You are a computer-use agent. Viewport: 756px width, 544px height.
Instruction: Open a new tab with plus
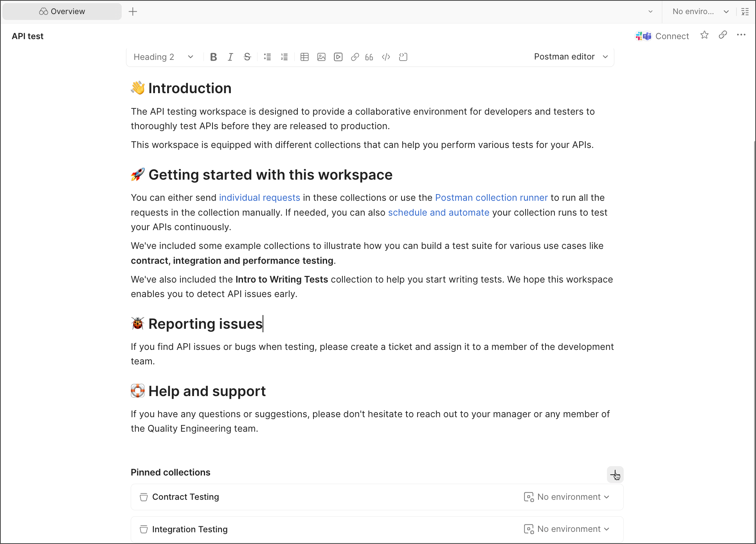click(133, 11)
